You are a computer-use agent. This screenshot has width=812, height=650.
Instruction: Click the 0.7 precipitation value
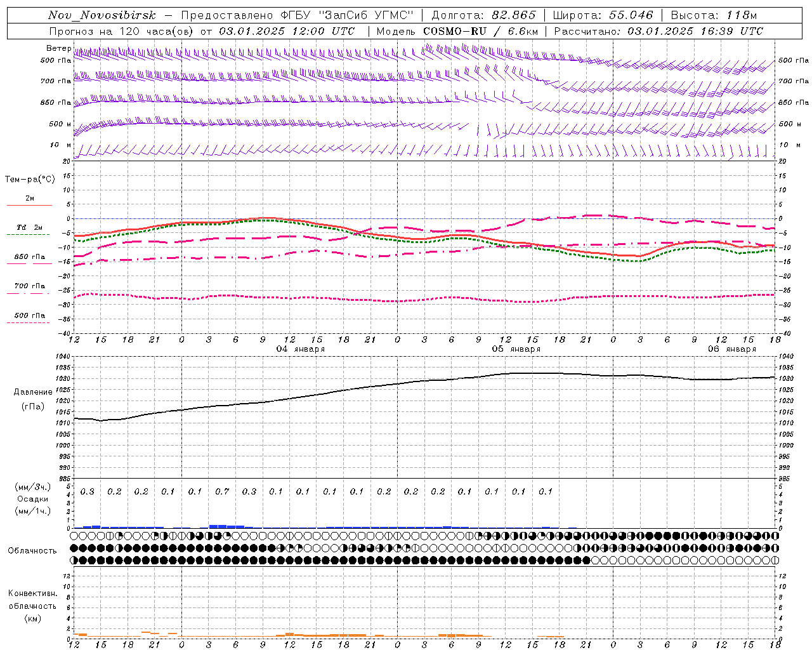[x=222, y=491]
